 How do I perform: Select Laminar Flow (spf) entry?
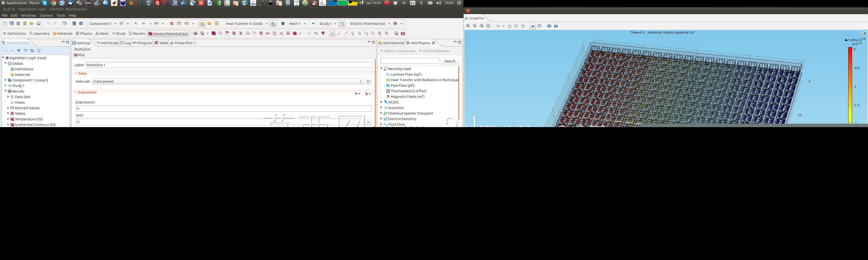tap(403, 74)
